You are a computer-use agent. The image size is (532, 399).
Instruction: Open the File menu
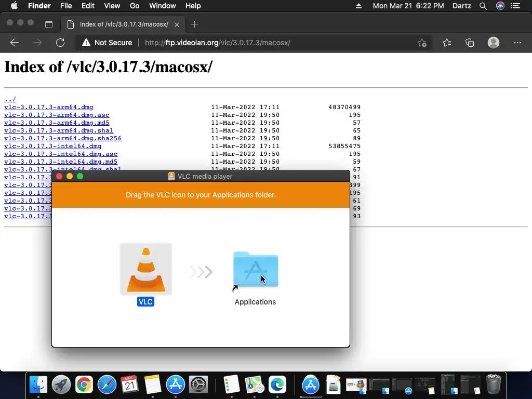(x=66, y=6)
